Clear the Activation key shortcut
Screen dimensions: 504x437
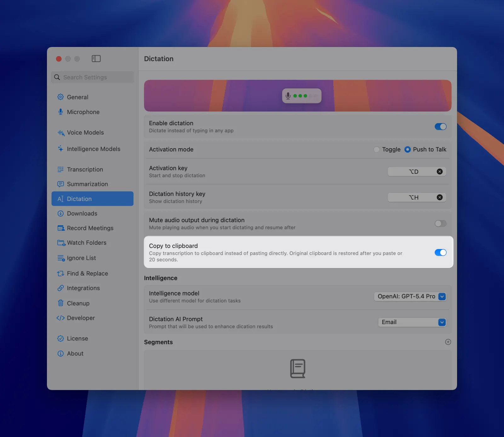coord(440,172)
